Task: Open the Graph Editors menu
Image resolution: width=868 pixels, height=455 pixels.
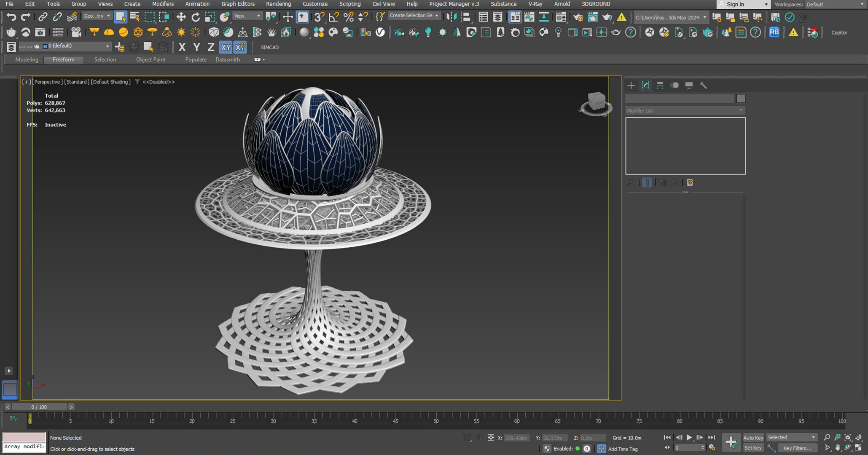Action: point(238,4)
